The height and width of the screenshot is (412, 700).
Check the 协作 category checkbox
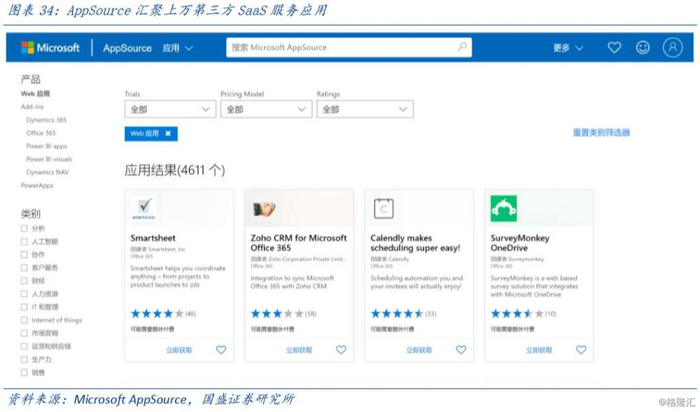[24, 254]
